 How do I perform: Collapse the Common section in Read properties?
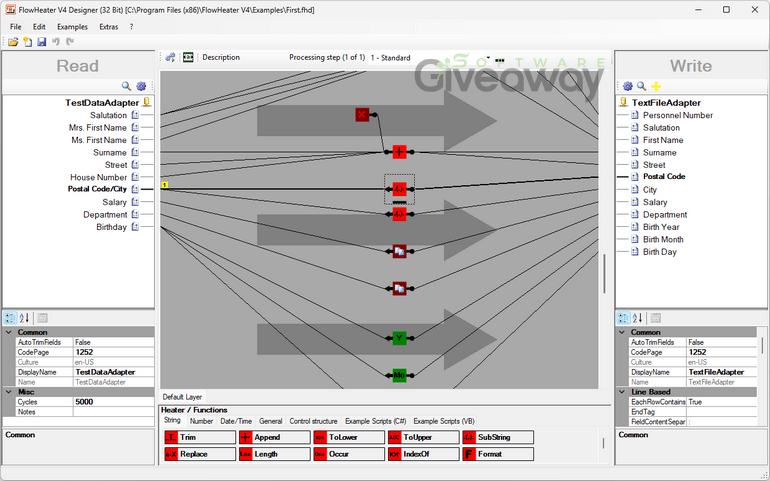coord(9,332)
